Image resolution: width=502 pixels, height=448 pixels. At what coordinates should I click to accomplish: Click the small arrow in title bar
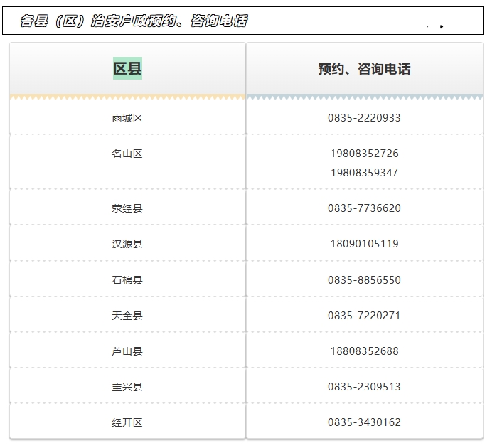442,27
